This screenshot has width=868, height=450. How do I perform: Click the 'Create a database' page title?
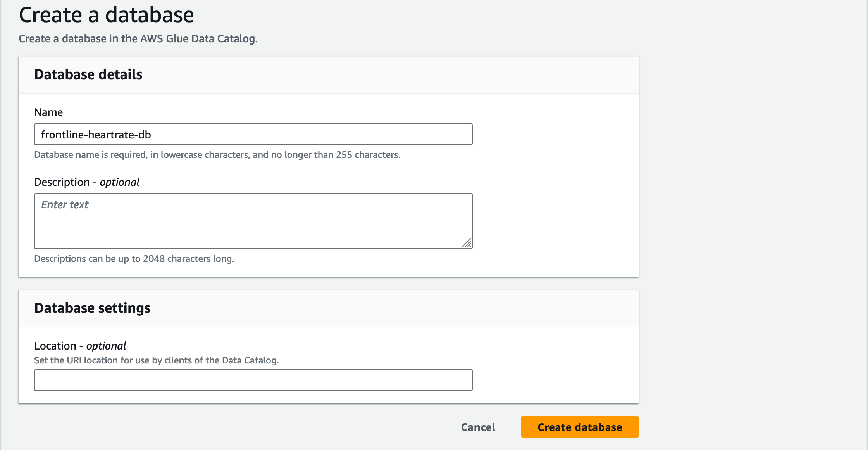tap(106, 15)
